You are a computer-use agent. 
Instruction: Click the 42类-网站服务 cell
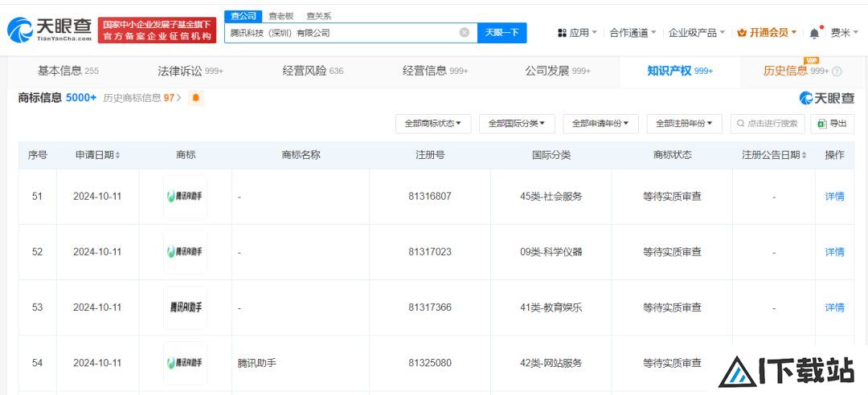[x=551, y=363]
